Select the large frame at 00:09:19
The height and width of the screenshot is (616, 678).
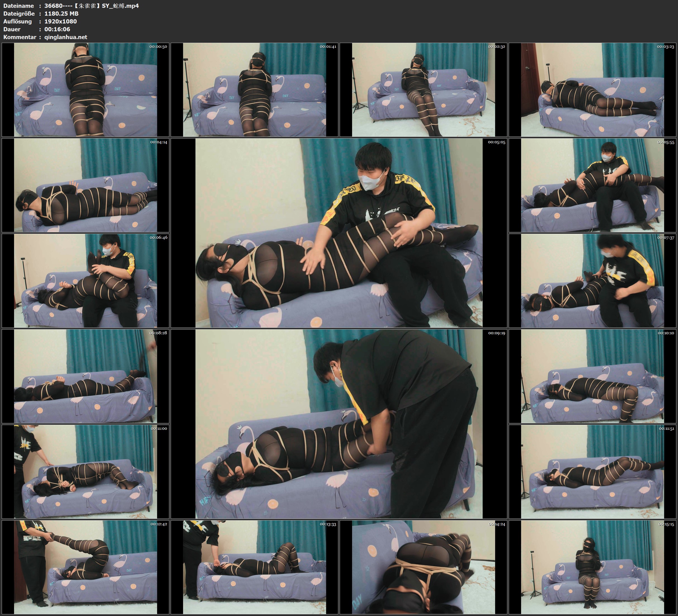coord(339,424)
